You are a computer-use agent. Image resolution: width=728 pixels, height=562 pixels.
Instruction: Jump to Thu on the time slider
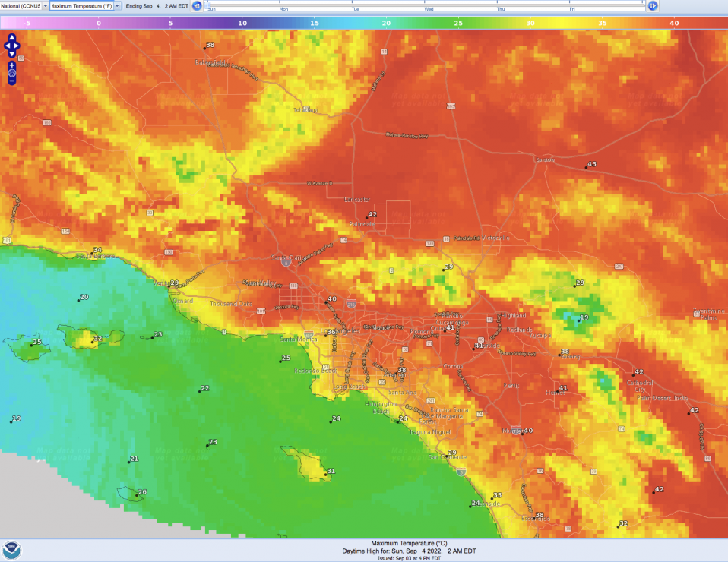(x=500, y=9)
